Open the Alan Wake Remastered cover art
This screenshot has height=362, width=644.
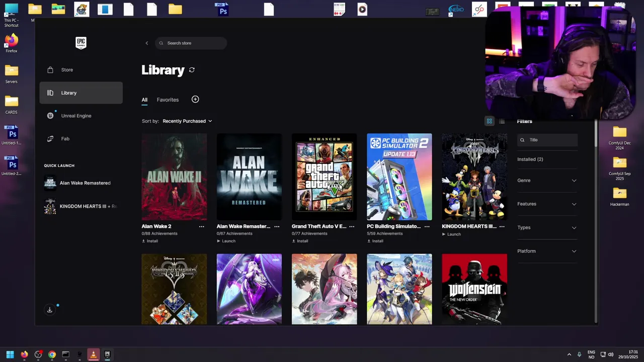pos(249,176)
